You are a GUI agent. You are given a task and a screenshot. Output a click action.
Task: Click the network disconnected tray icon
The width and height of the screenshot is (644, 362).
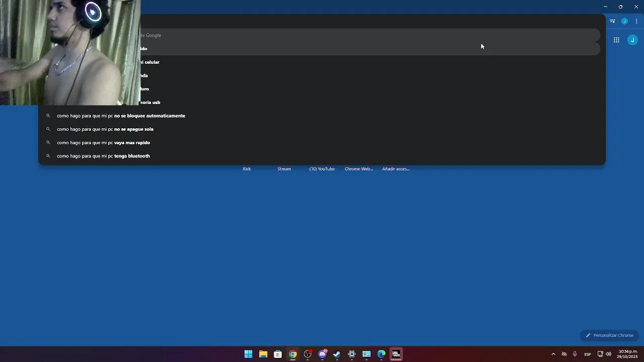pyautogui.click(x=564, y=354)
